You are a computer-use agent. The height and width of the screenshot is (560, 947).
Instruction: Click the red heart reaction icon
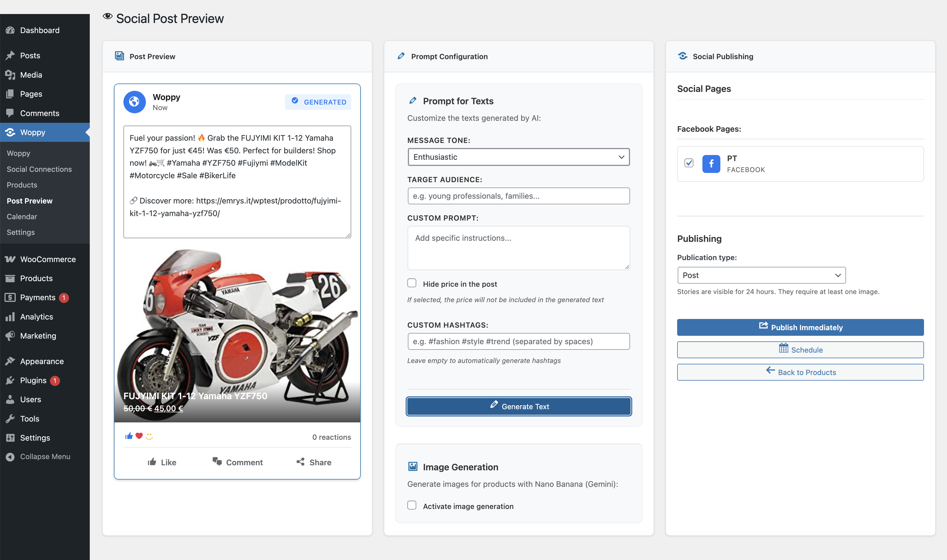click(139, 436)
